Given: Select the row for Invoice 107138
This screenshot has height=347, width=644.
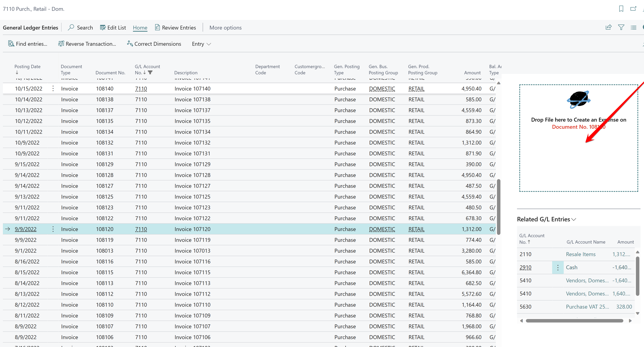Looking at the screenshot, I should 249,100.
